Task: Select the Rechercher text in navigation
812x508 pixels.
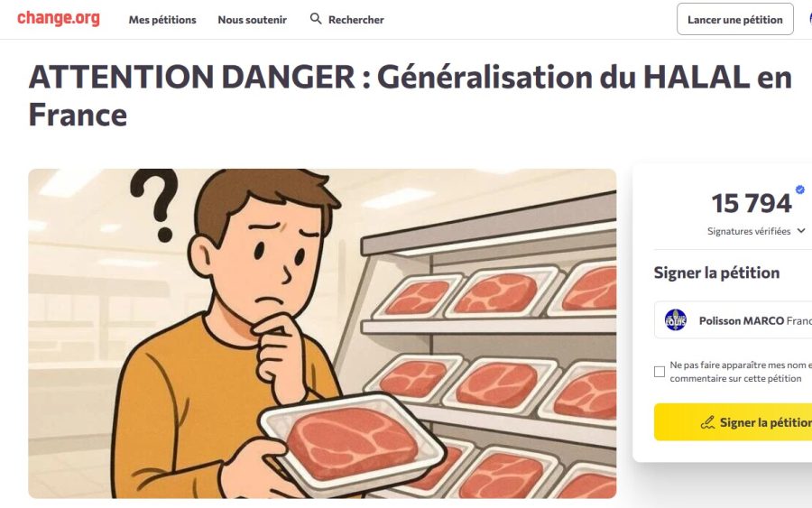Action: (355, 20)
